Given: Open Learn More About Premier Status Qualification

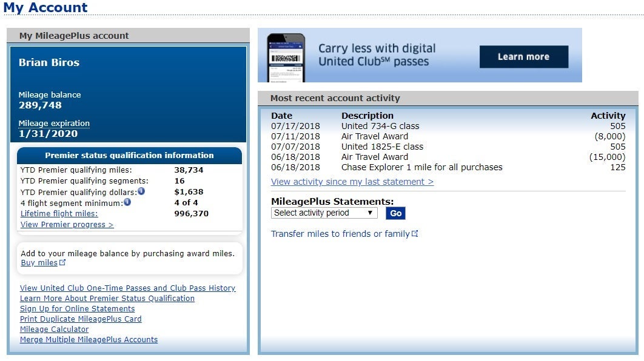Looking at the screenshot, I should click(107, 299).
